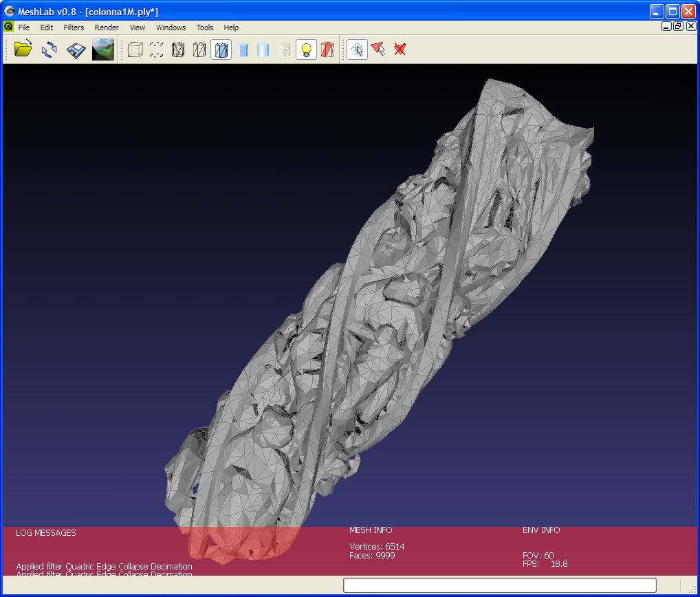Toggle the light bulb lighting button
The image size is (700, 597).
306,50
